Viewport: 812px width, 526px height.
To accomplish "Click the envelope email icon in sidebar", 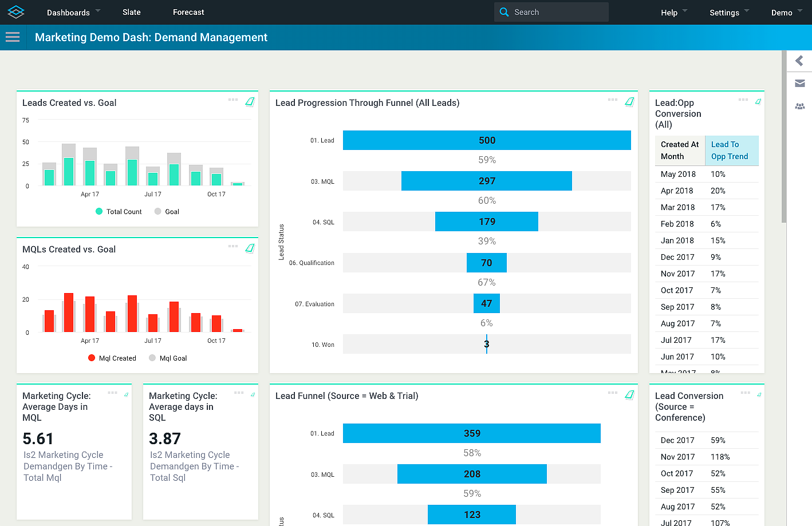I will (800, 84).
